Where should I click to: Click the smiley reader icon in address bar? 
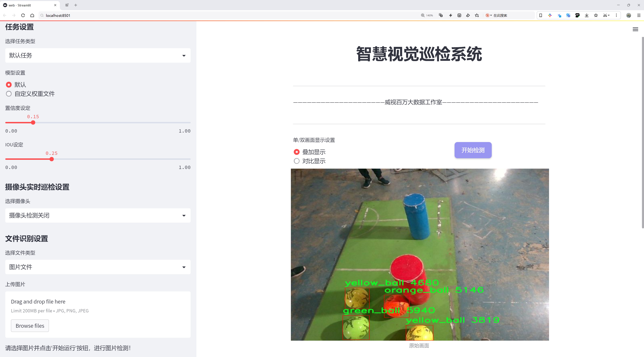(x=459, y=15)
